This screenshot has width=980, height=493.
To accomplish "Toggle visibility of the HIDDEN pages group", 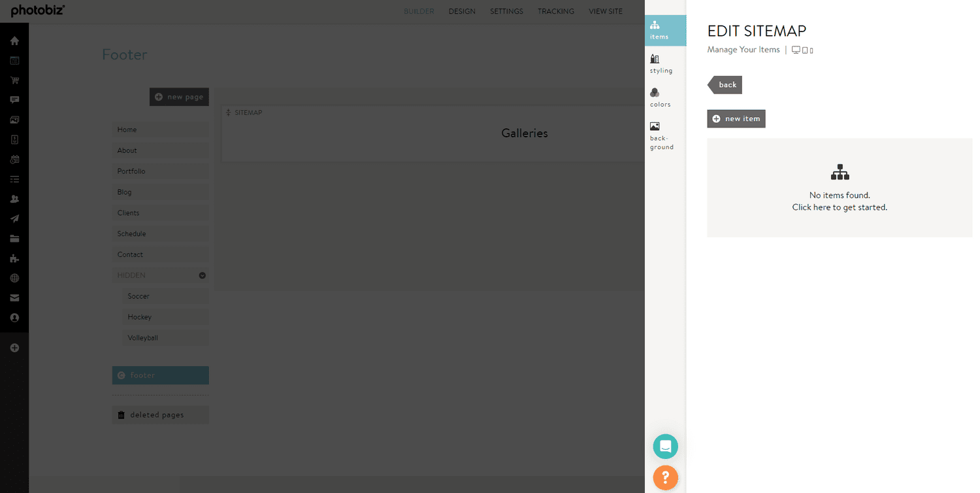I will [x=203, y=275].
